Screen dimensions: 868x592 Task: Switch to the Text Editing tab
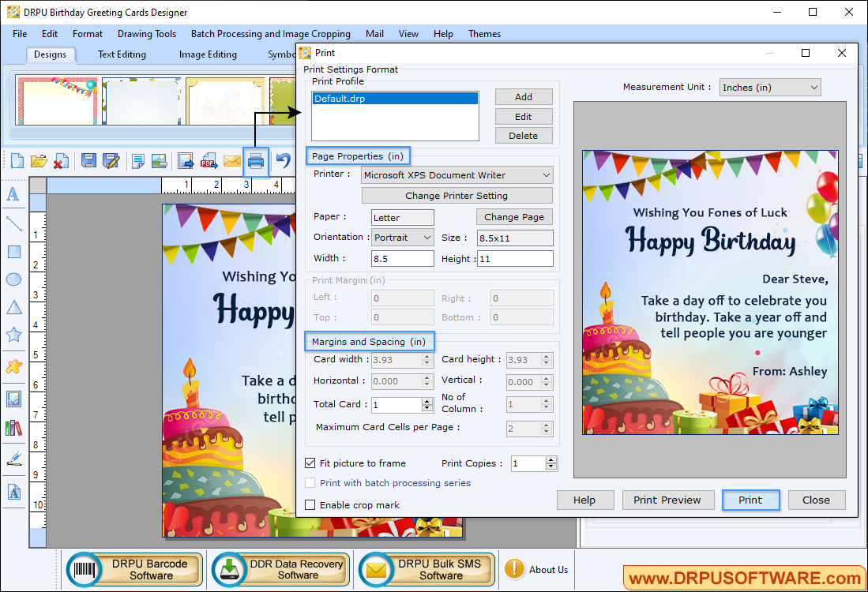pyautogui.click(x=122, y=54)
